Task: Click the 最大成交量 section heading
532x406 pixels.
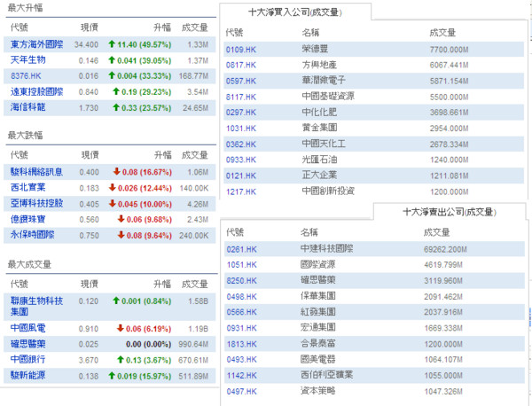Action: click(29, 264)
